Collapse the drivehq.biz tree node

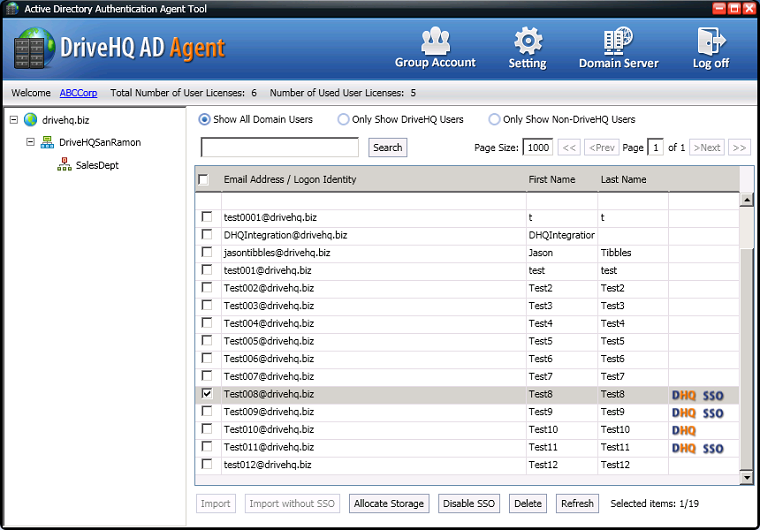13,120
